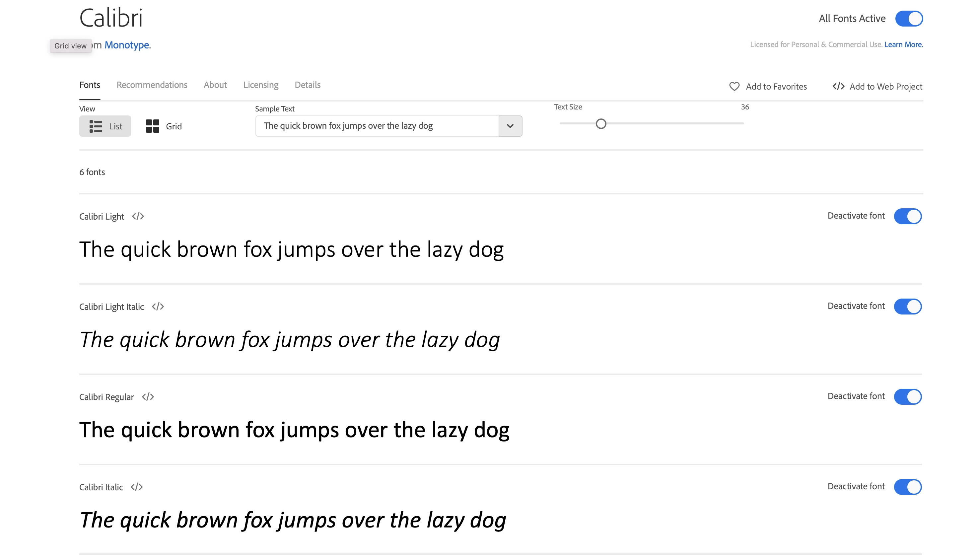Click the embed code icon next to Calibri Light
This screenshot has height=556, width=980.
click(x=138, y=217)
